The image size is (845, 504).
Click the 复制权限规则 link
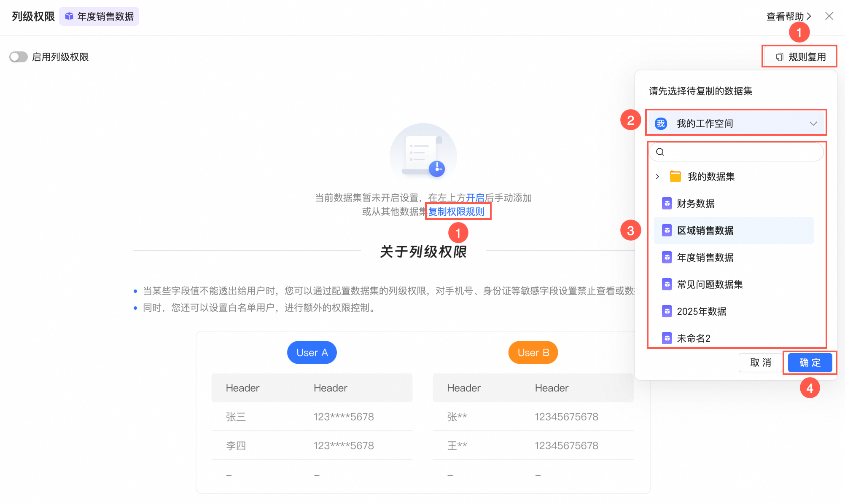tap(456, 212)
